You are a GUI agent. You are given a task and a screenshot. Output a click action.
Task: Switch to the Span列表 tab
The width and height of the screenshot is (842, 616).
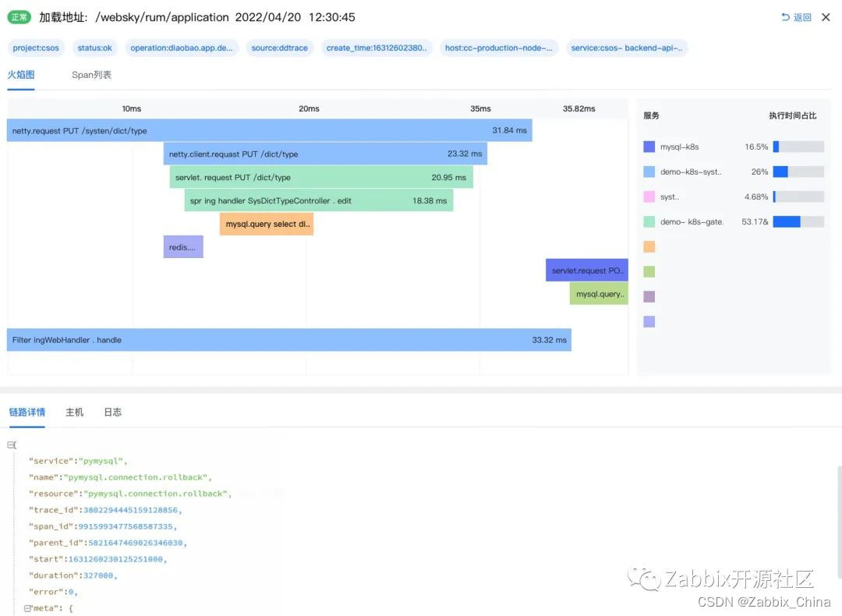tap(92, 75)
